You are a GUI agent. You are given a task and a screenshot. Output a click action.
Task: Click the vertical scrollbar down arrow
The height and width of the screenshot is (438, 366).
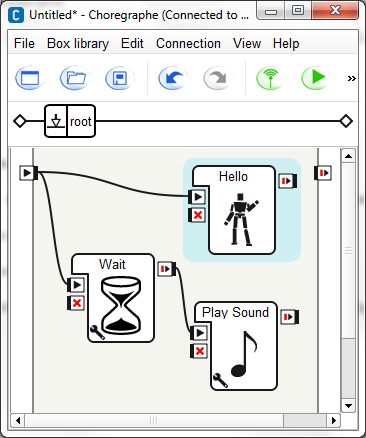(348, 406)
